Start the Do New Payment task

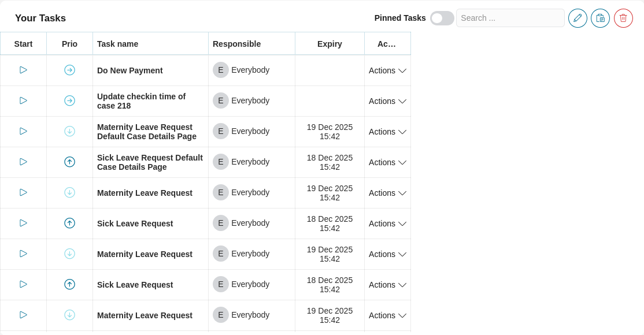pos(23,70)
